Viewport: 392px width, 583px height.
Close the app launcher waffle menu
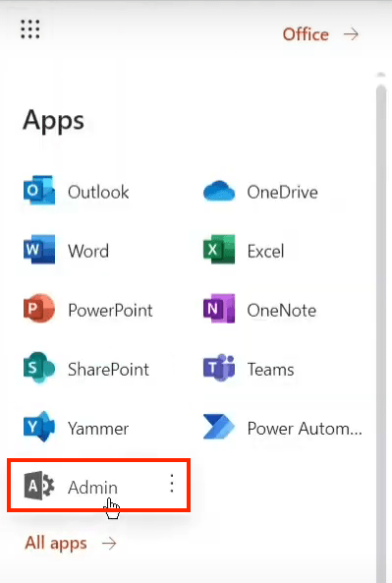[x=30, y=29]
